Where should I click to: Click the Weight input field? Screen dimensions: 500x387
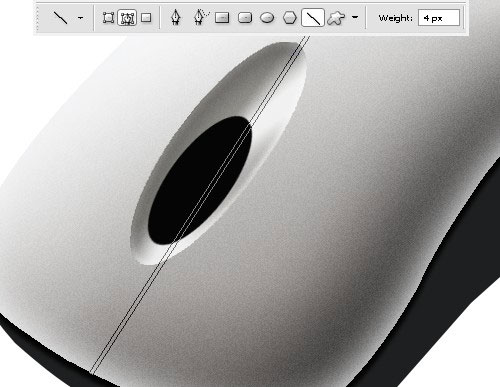point(439,18)
